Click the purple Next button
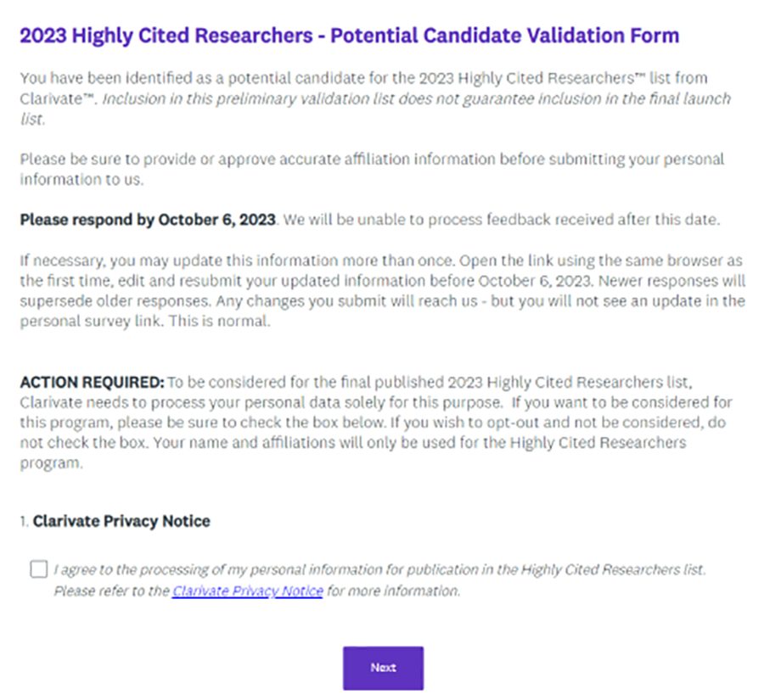 pyautogui.click(x=383, y=668)
